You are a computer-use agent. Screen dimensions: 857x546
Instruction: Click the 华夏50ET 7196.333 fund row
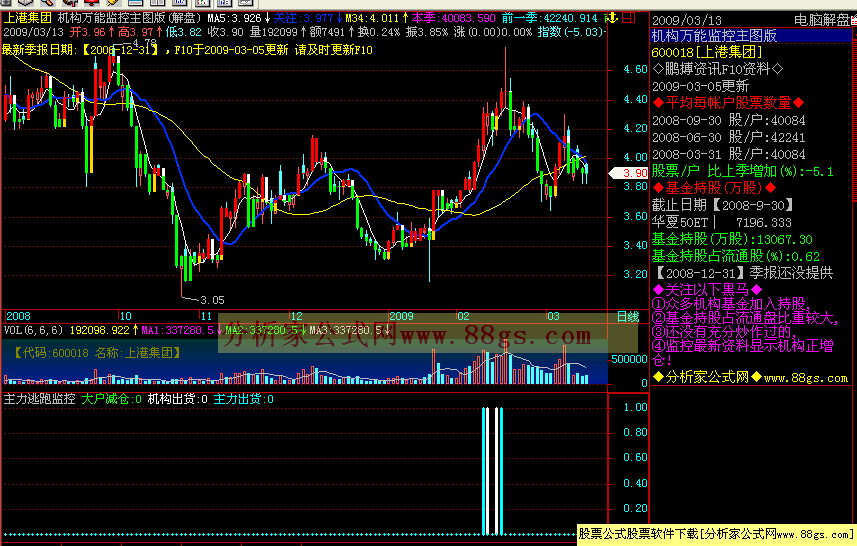pos(721,222)
